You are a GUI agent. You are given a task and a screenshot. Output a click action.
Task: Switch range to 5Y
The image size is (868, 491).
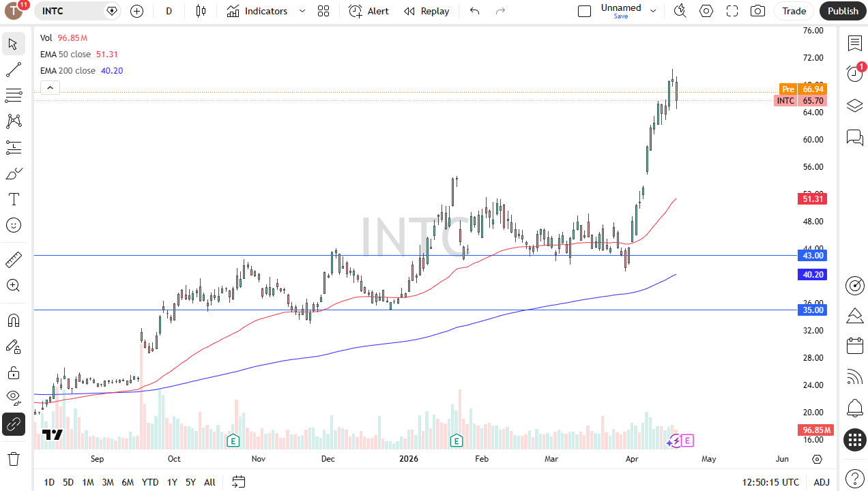(x=190, y=482)
